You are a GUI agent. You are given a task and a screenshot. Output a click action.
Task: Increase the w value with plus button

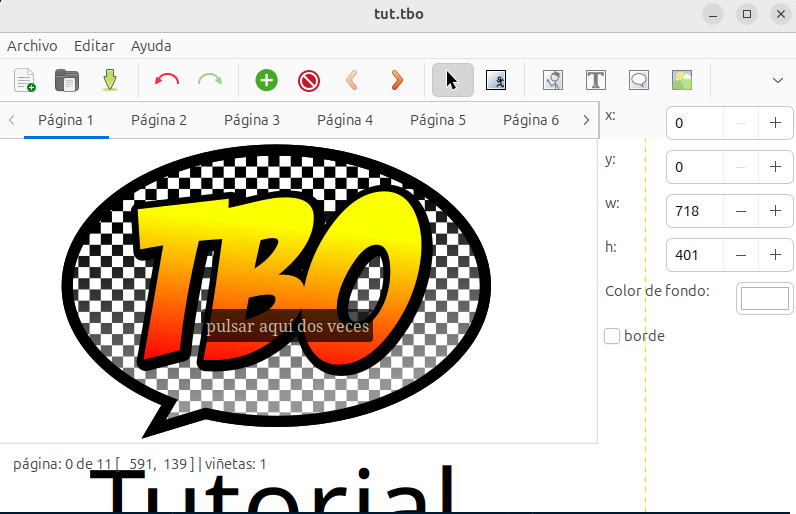point(775,211)
